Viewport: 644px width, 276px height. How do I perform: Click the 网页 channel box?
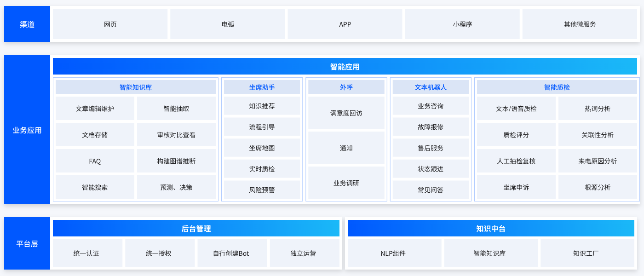tap(110, 24)
